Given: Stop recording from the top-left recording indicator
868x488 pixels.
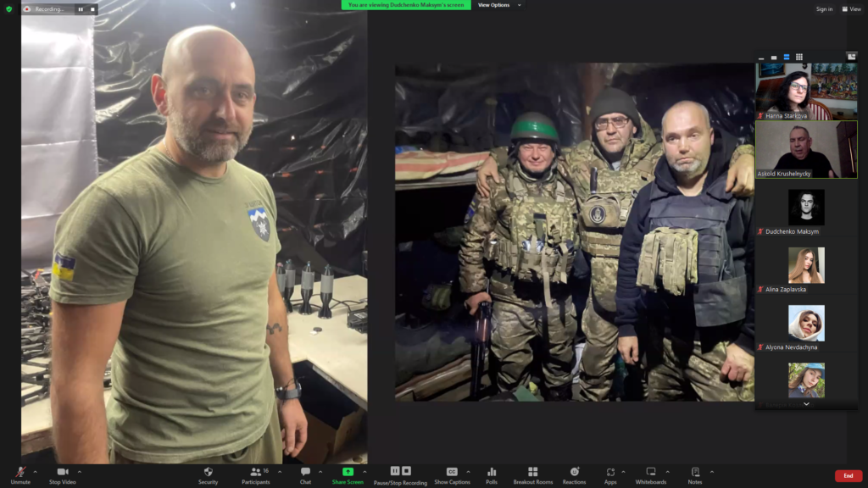Looking at the screenshot, I should pos(92,9).
